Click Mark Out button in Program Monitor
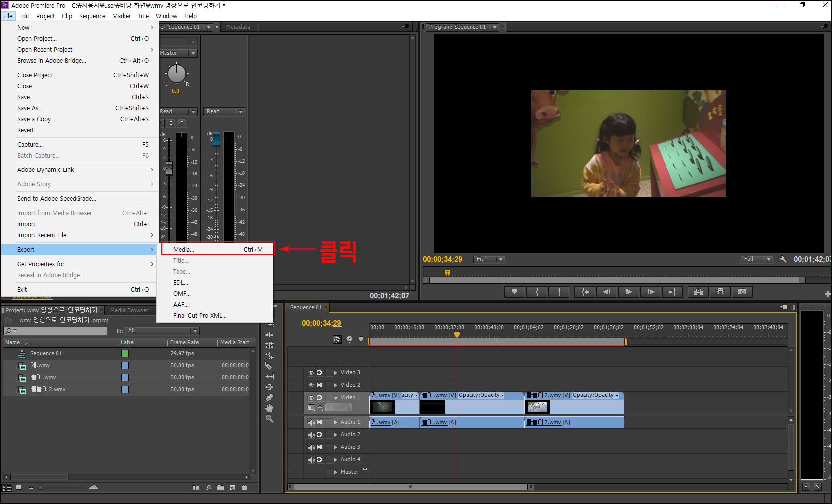832x504 pixels. tap(559, 292)
